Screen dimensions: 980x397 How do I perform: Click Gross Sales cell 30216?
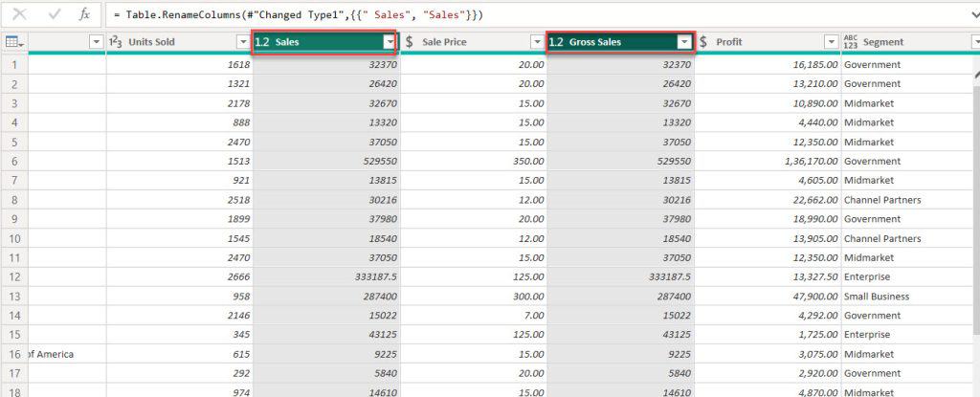coord(620,199)
